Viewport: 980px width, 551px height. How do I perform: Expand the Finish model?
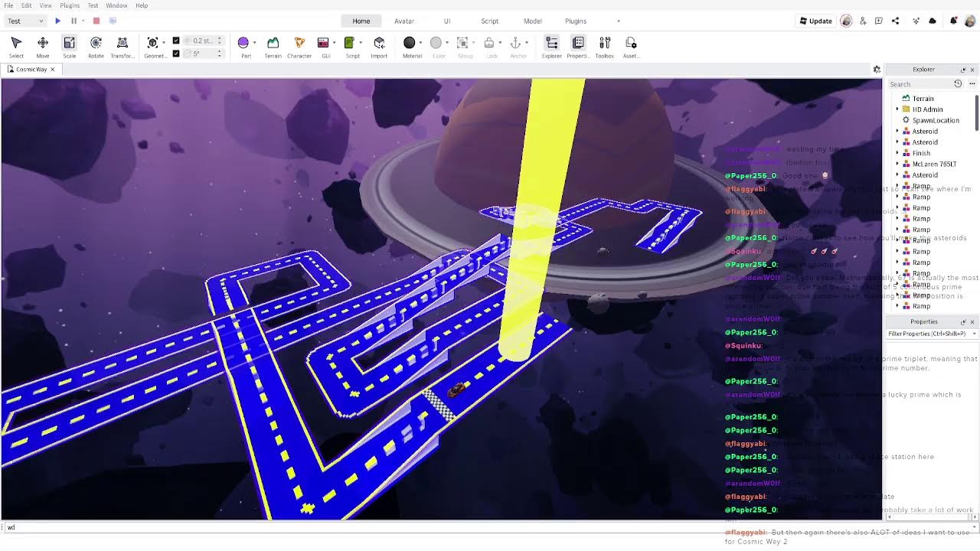click(x=897, y=153)
